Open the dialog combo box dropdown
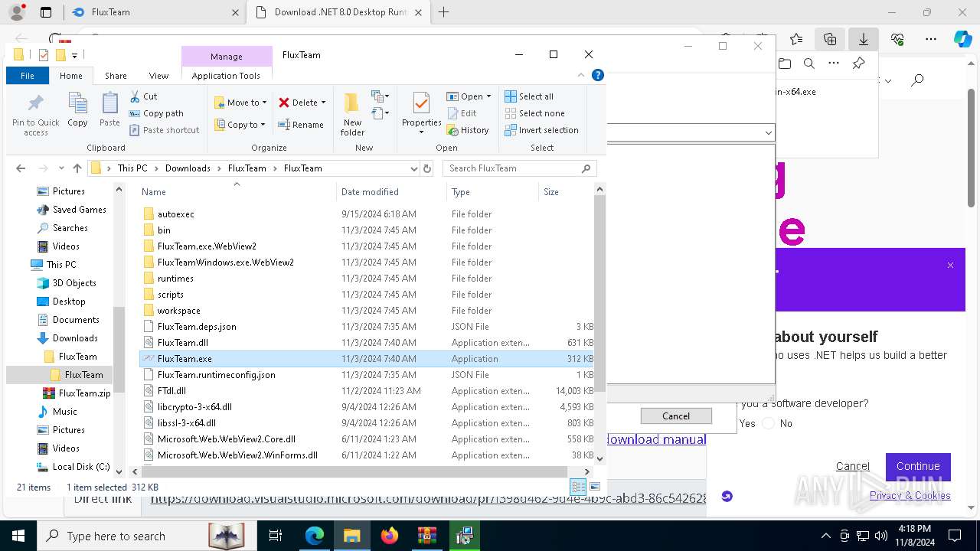 click(x=768, y=132)
